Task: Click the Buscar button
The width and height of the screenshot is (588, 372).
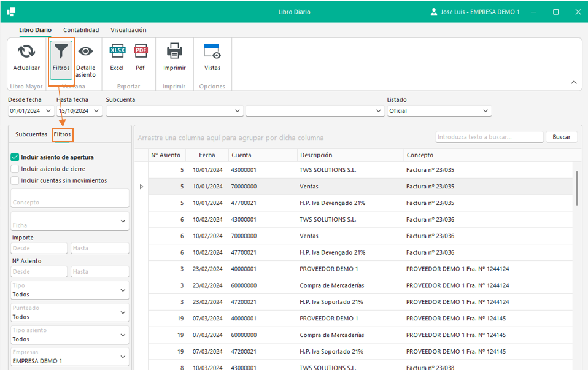Action: 562,138
